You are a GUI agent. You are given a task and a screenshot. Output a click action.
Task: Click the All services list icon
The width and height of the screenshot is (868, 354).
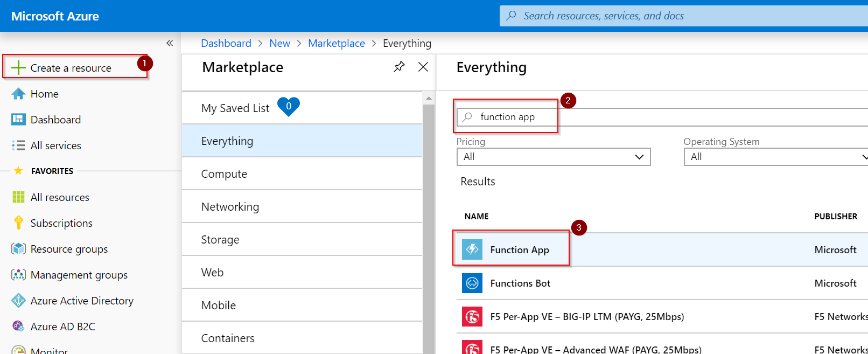coord(18,145)
